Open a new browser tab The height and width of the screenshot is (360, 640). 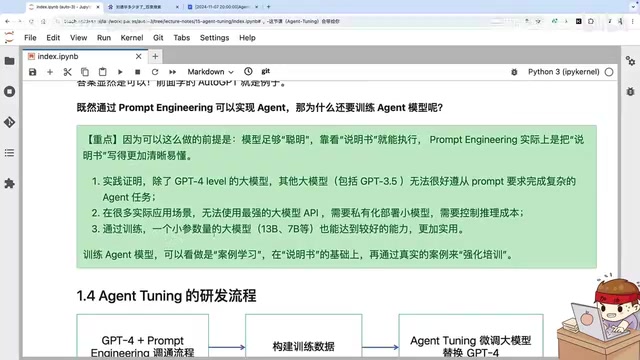[x=269, y=7]
